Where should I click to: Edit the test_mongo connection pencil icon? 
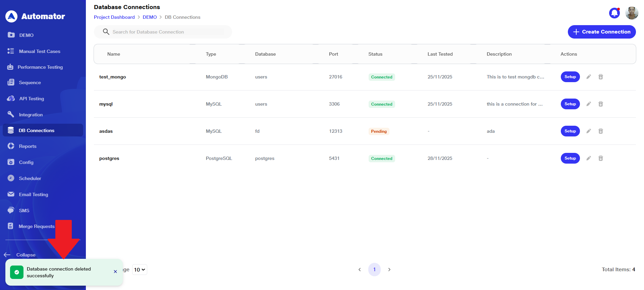[x=588, y=77]
